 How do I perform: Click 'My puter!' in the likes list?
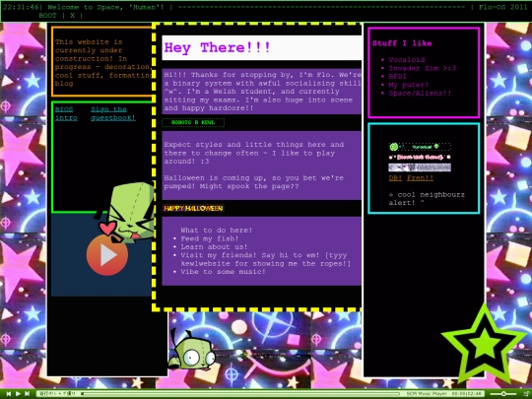(x=409, y=85)
